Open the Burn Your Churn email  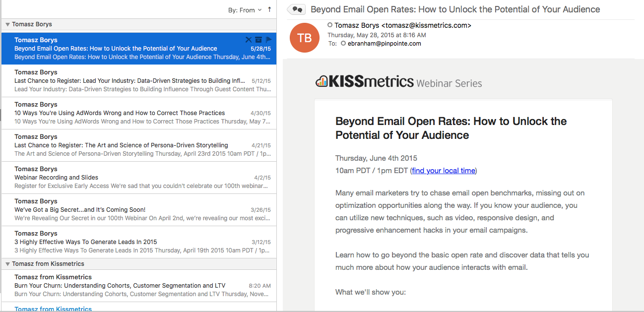coord(139,286)
